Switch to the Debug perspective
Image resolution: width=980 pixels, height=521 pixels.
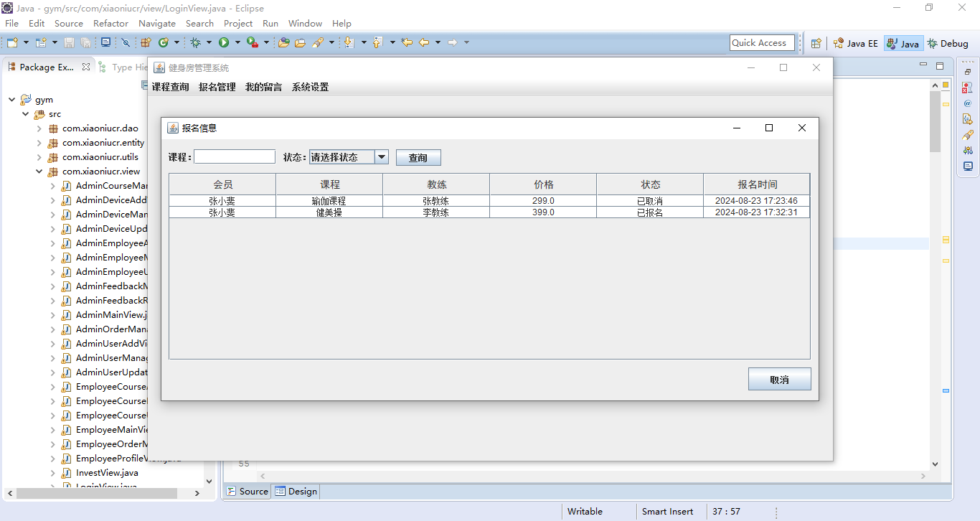coord(948,44)
